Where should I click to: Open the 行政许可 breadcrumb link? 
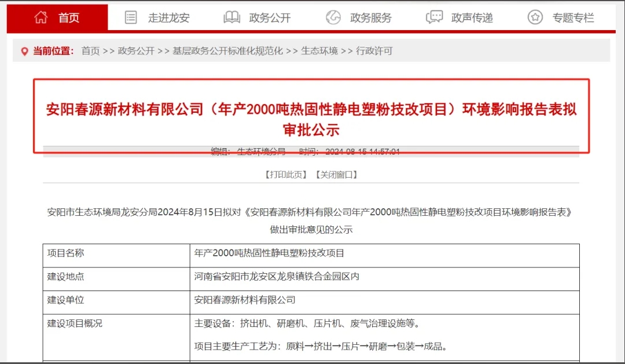[374, 51]
